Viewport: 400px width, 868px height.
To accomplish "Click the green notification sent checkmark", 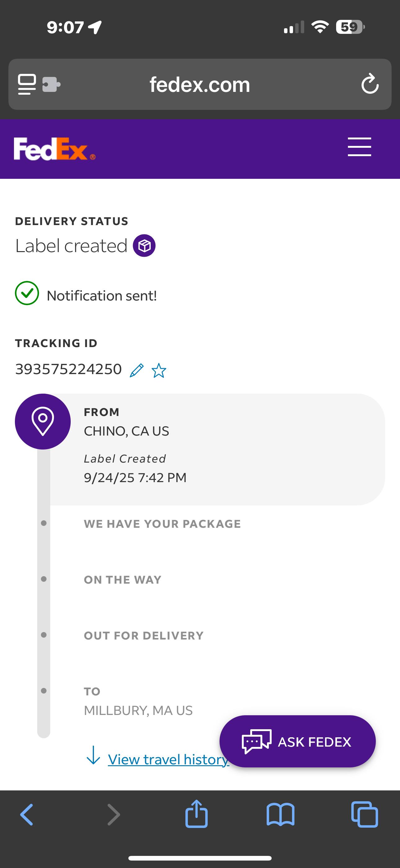I will (27, 293).
